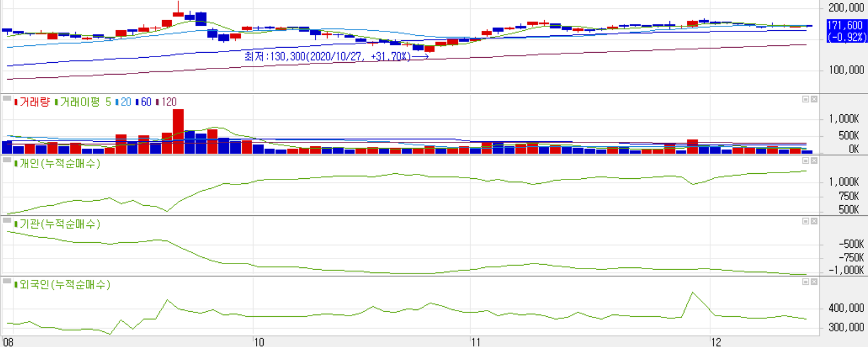Click the 10 month label on time axis

259,341
